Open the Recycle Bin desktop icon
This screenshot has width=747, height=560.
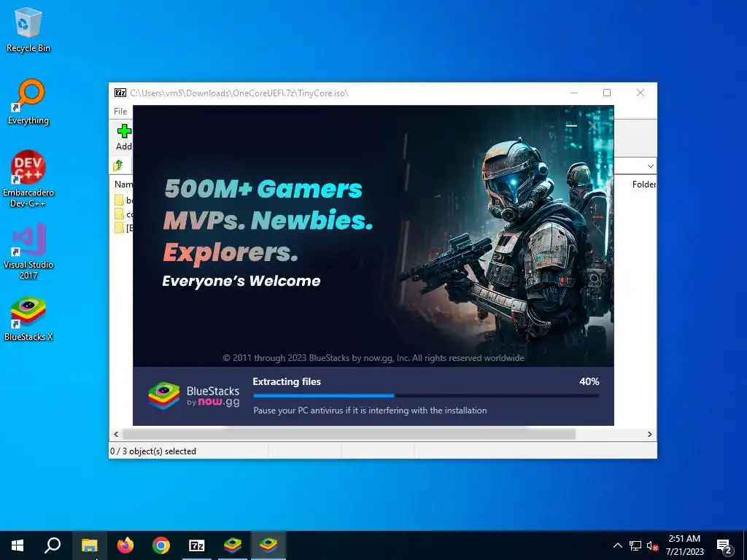pyautogui.click(x=28, y=29)
